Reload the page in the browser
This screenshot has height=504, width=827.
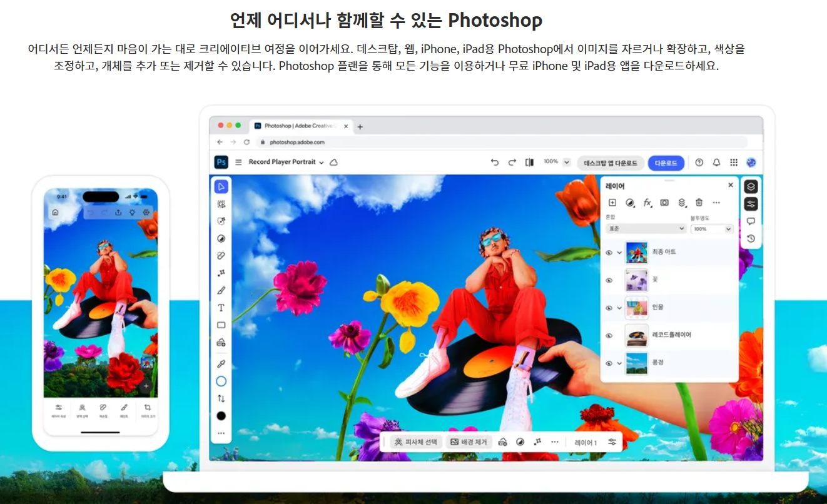(x=246, y=142)
